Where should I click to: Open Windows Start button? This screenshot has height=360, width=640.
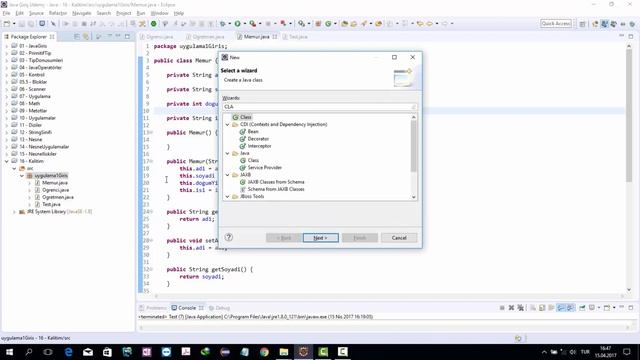point(9,351)
